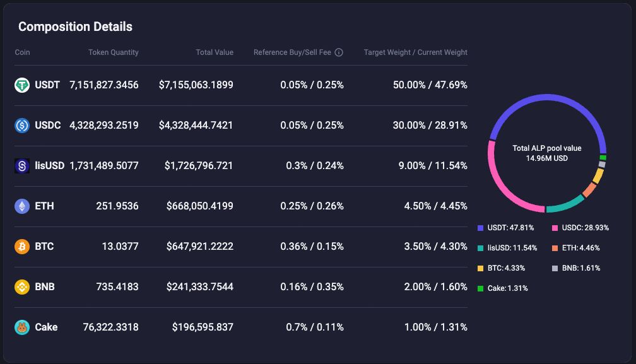This screenshot has height=364, width=636.
Task: Click the USDC coin icon
Action: tap(21, 125)
